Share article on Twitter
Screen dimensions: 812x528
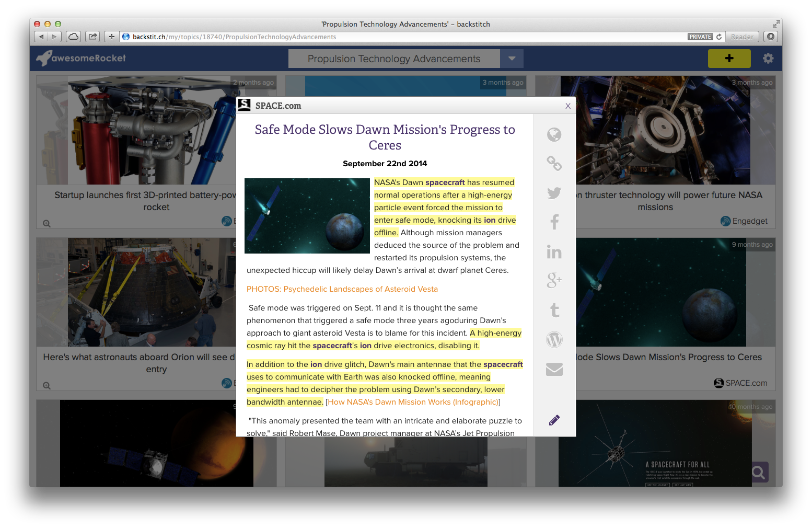(x=554, y=193)
